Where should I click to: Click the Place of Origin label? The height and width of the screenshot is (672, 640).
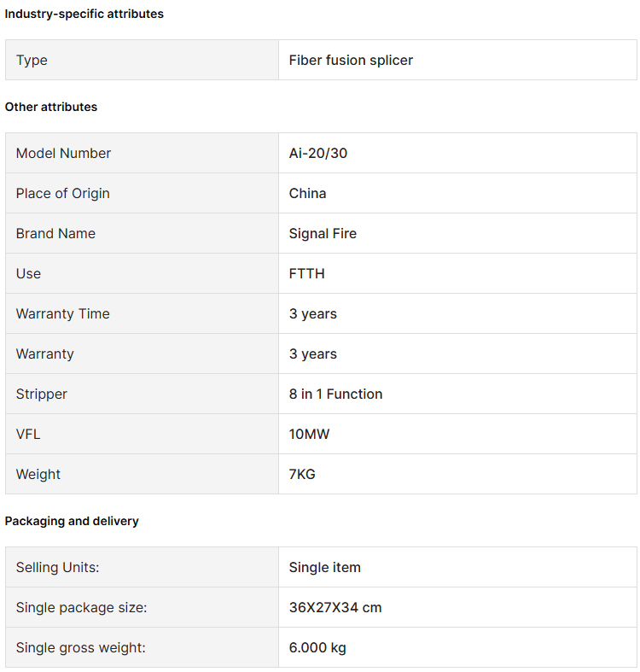click(63, 193)
